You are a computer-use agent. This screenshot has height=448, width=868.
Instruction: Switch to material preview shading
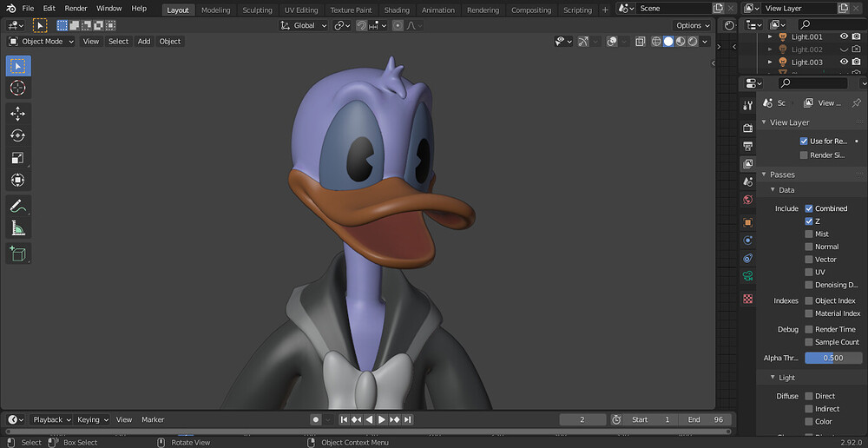[x=681, y=42]
